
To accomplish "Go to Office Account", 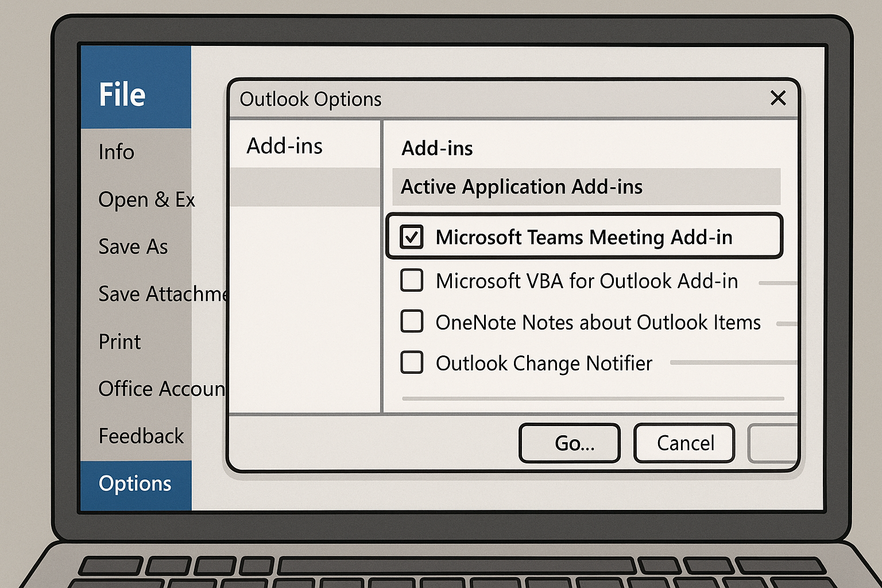I will click(x=162, y=389).
